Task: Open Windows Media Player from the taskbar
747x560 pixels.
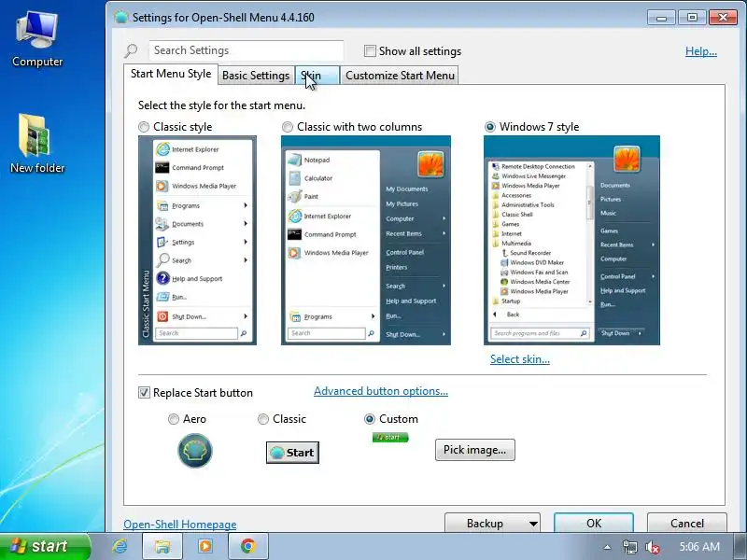Action: click(x=205, y=546)
